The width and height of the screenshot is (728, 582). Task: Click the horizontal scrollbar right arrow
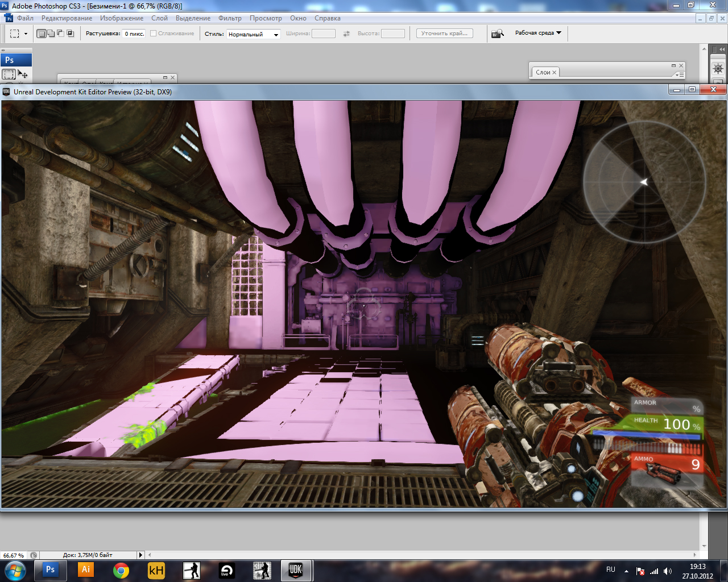(695, 555)
